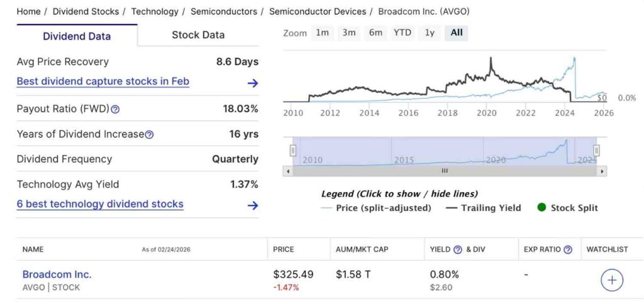The width and height of the screenshot is (644, 304).
Task: Select the YTD zoom range
Action: pos(402,33)
